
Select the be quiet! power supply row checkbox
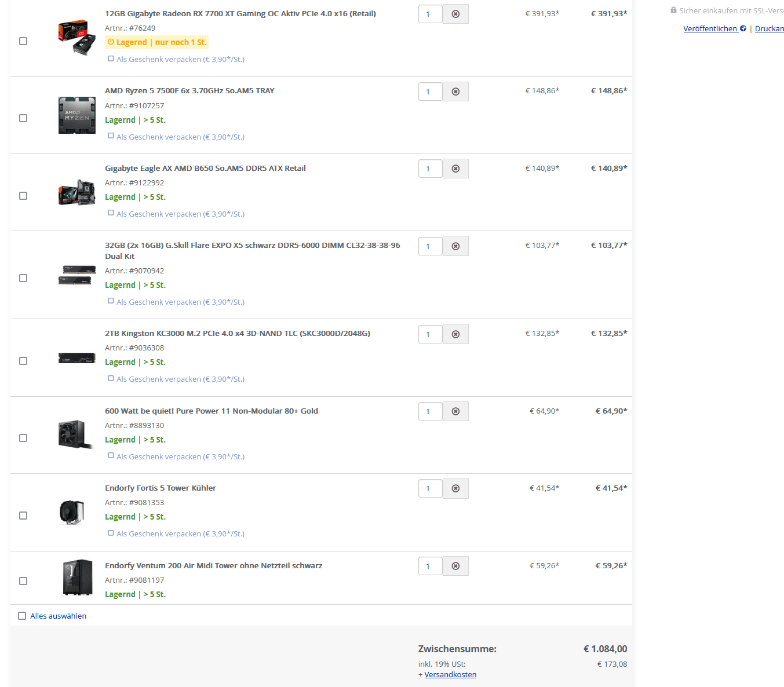point(23,438)
